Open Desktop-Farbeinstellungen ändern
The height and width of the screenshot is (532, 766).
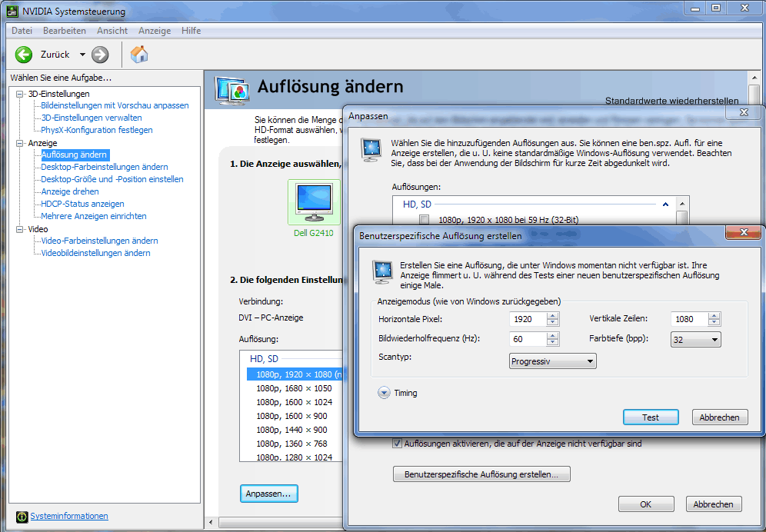pos(105,167)
